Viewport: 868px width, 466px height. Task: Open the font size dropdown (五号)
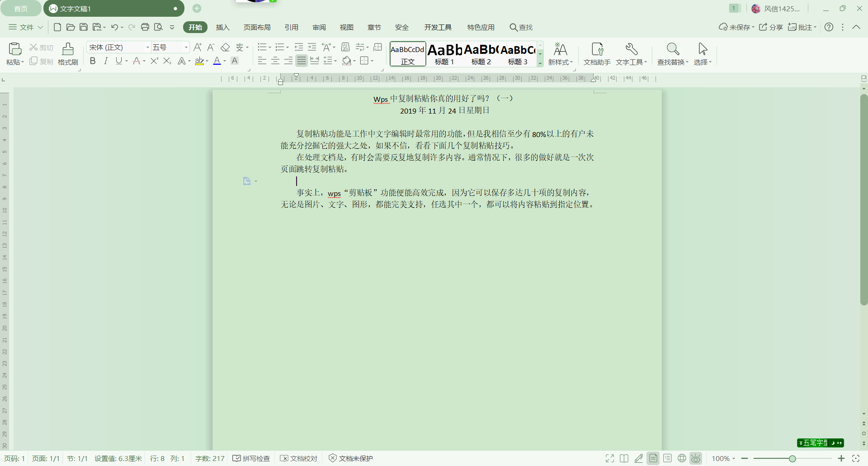point(186,48)
